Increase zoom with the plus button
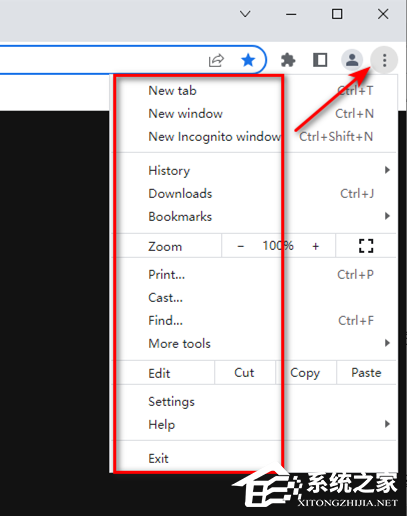The height and width of the screenshot is (516, 407). (x=315, y=246)
